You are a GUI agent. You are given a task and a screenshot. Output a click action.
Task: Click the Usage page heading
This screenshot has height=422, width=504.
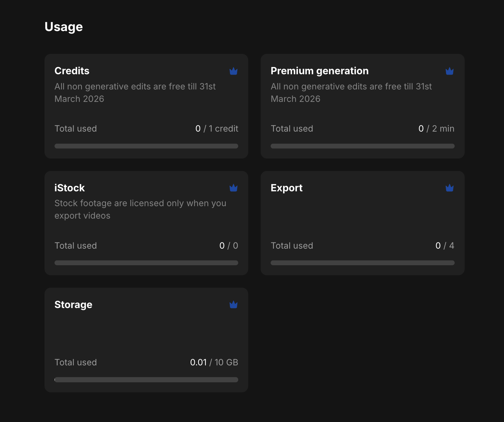click(64, 27)
